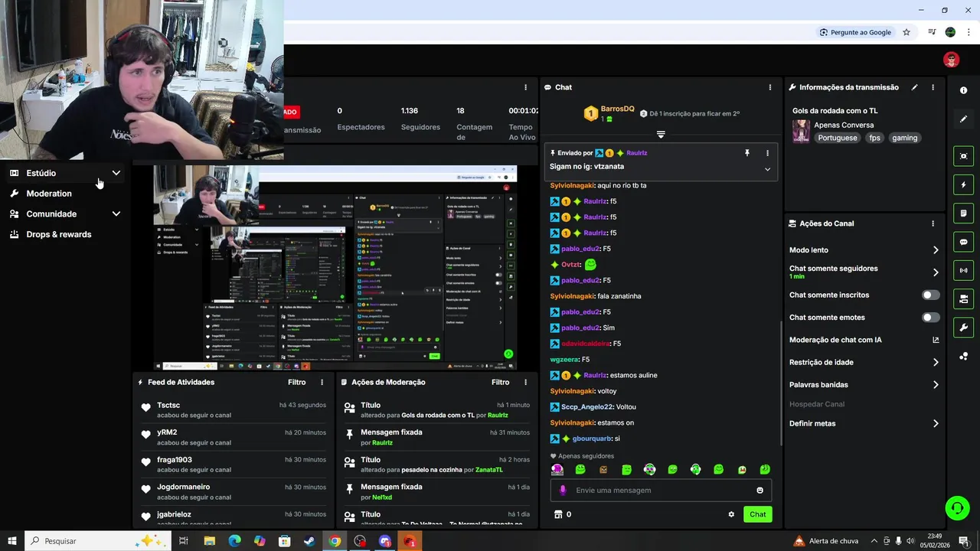
Task: Open the chat bubble icon in right sidebar
Action: click(x=963, y=242)
